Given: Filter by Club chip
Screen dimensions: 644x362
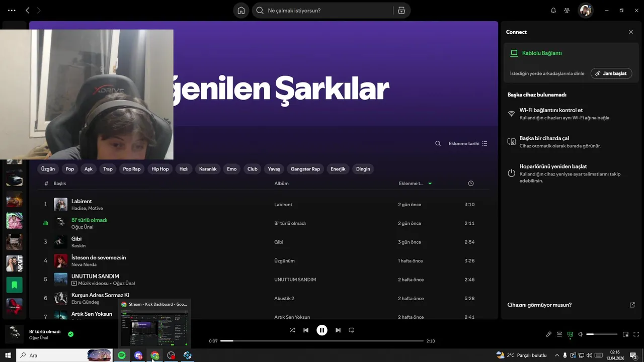Looking at the screenshot, I should pos(253,169).
